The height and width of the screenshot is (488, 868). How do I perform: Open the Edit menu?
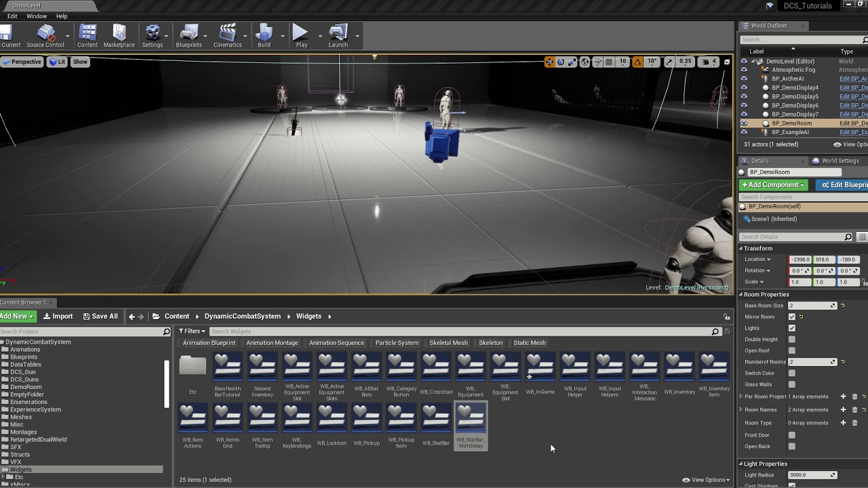point(12,16)
